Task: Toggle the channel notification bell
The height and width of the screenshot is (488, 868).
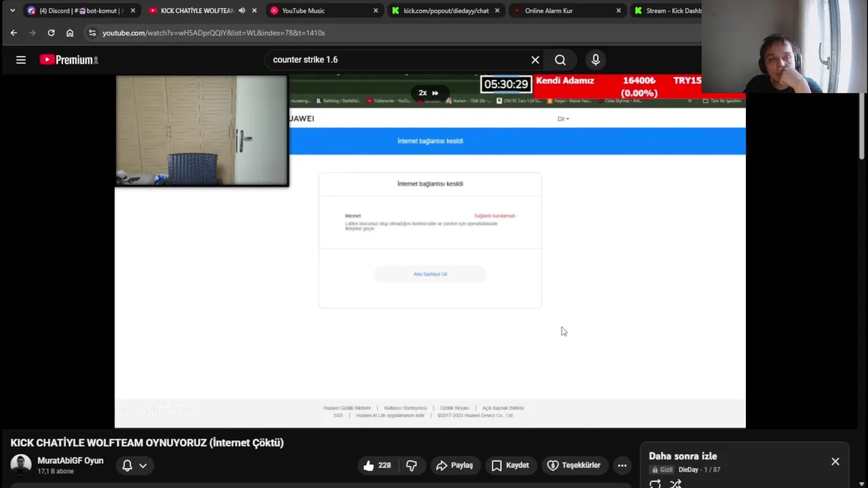Action: point(127,465)
